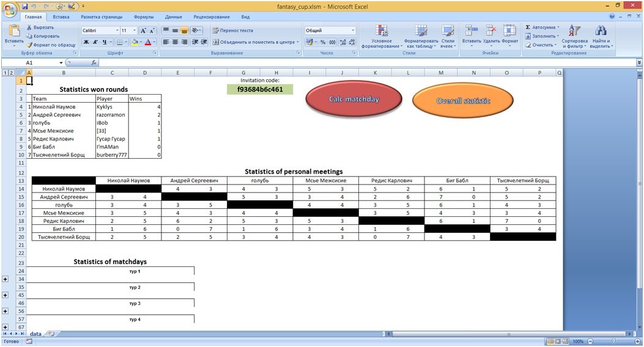The height and width of the screenshot is (347, 644).
Task: Click the Удалить cells icon
Action: point(491,31)
